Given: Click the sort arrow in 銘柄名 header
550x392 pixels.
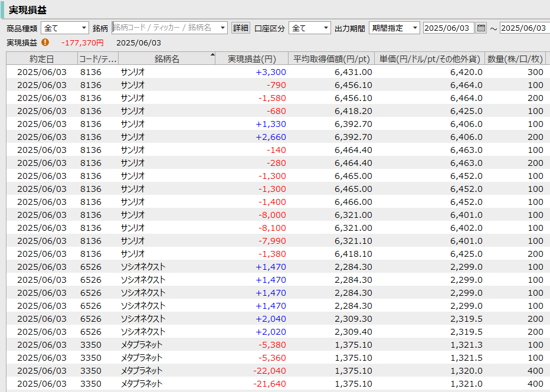Looking at the screenshot, I should tap(212, 55).
